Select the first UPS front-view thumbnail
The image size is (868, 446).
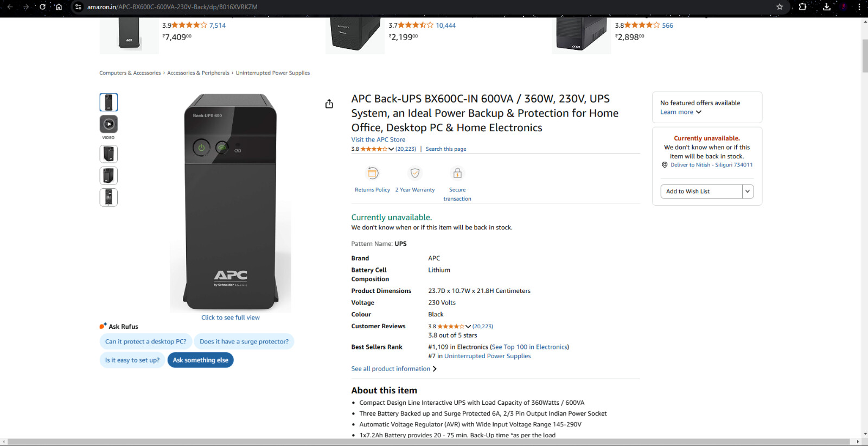click(x=108, y=102)
